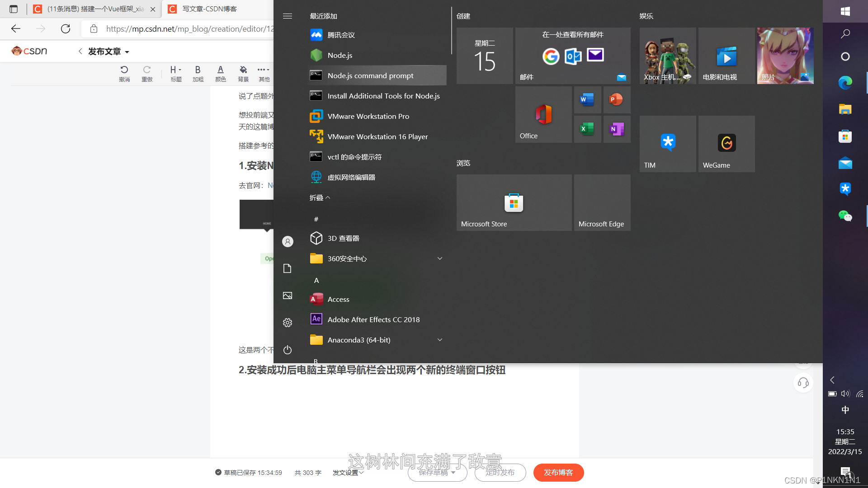
Task: Click the Redo (重做) icon
Action: coord(147,70)
